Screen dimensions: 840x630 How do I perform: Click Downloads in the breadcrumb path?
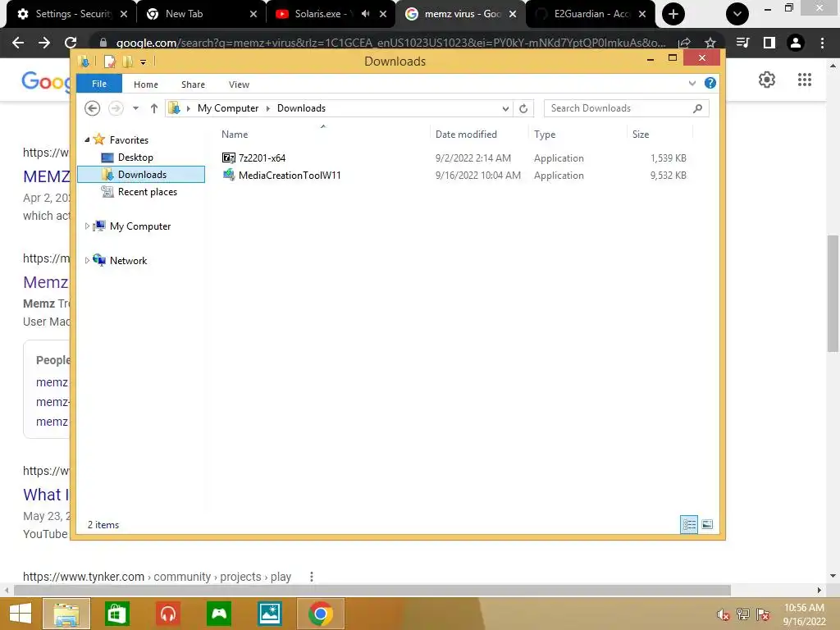pos(301,108)
